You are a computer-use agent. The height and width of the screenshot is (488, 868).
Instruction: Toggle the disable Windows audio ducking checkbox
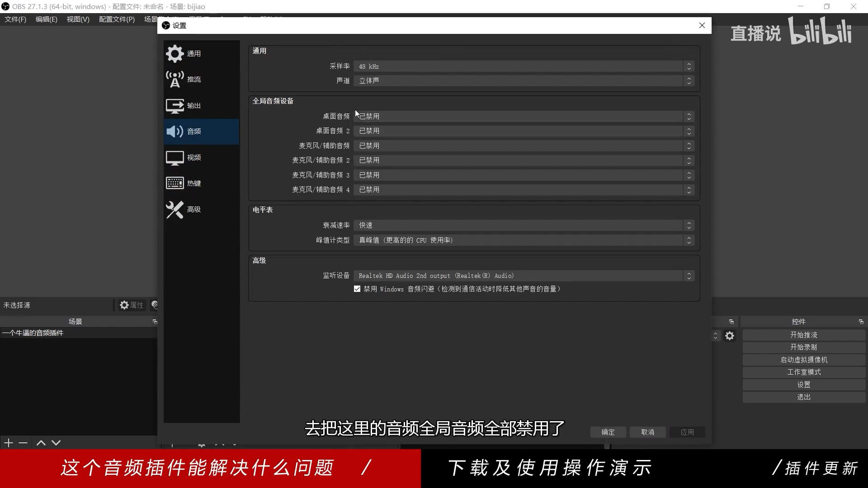[x=357, y=289]
